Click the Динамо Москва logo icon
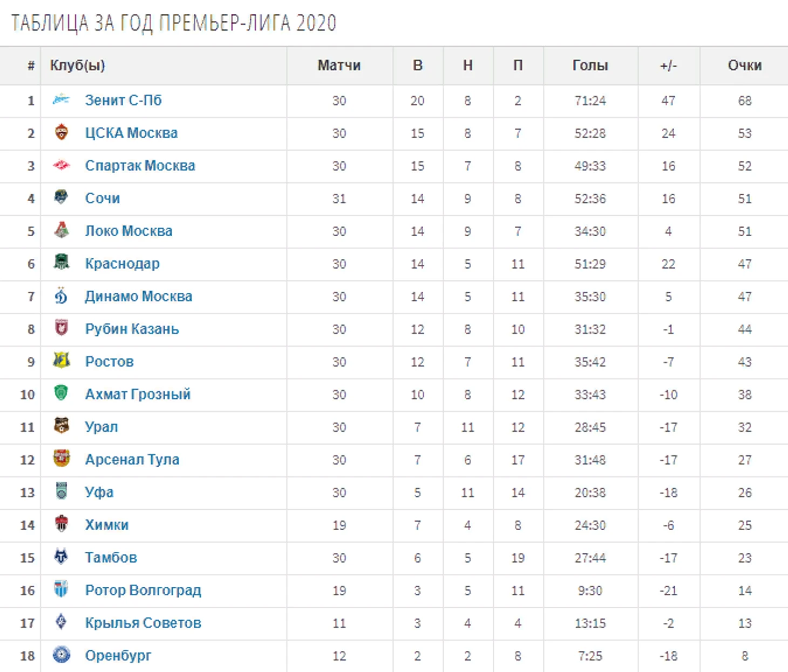Image resolution: width=788 pixels, height=672 pixels. pyautogui.click(x=61, y=295)
